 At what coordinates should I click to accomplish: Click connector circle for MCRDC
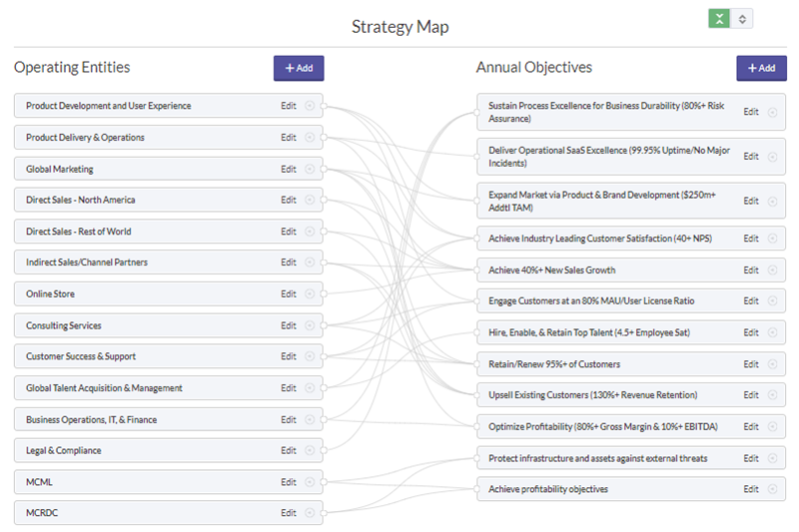pyautogui.click(x=310, y=513)
